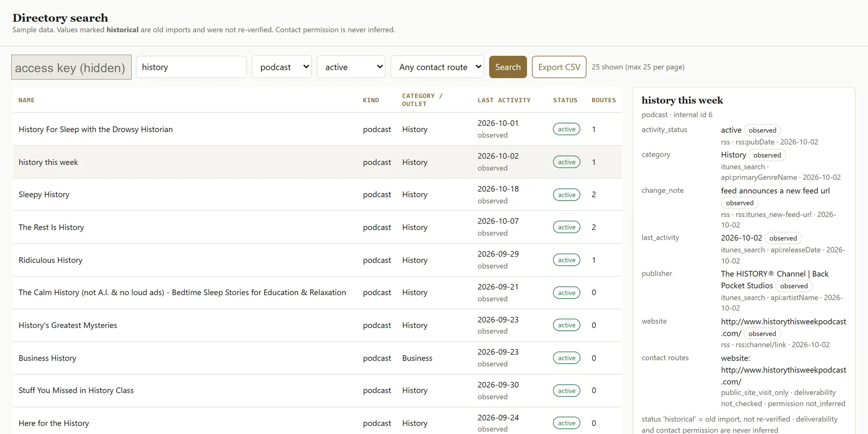Click active badge in Business History row

567,358
